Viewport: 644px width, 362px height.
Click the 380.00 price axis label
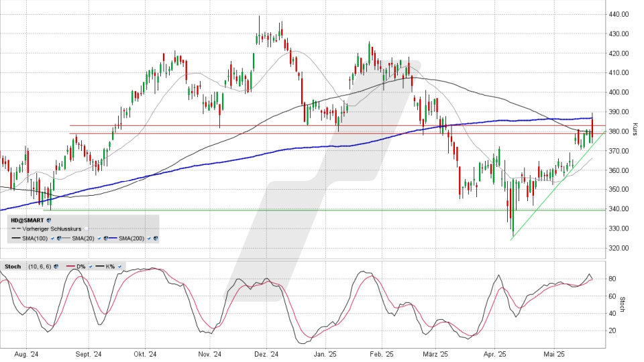pos(619,131)
